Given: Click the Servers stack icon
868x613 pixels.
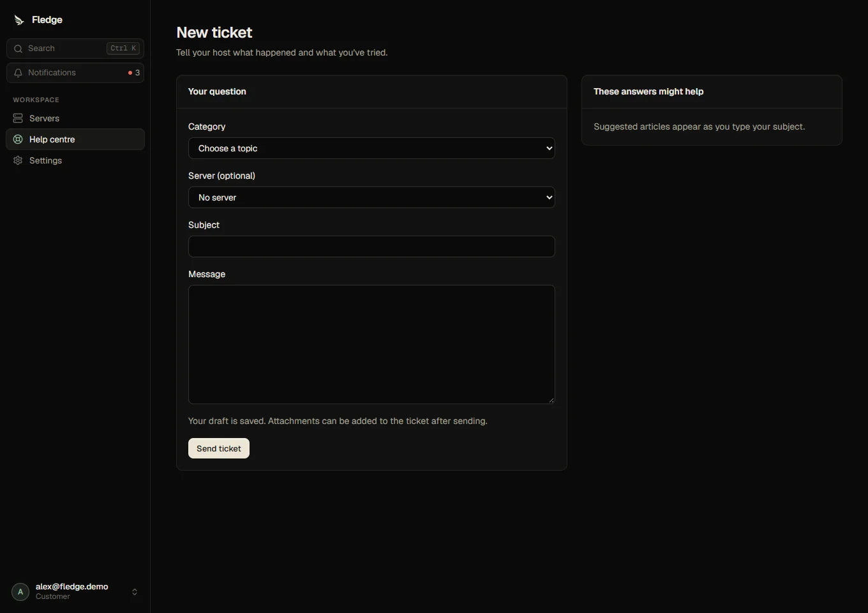Looking at the screenshot, I should tap(18, 118).
